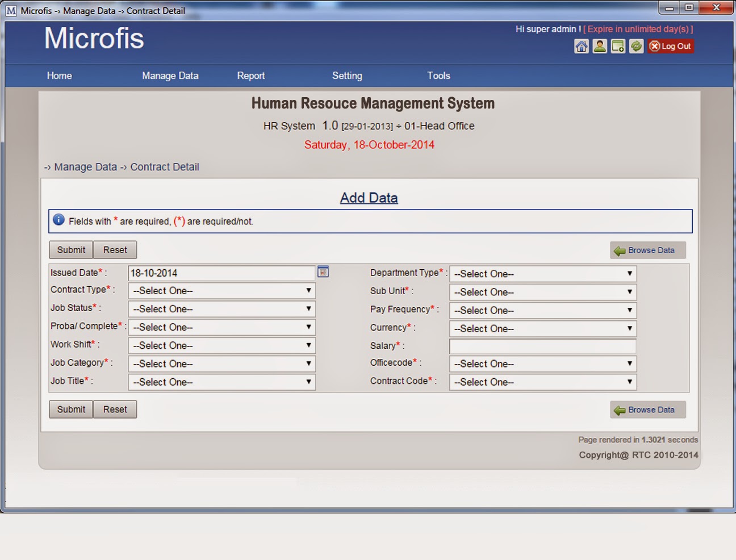
Task: Click the red stop icon on Log Out
Action: [654, 46]
